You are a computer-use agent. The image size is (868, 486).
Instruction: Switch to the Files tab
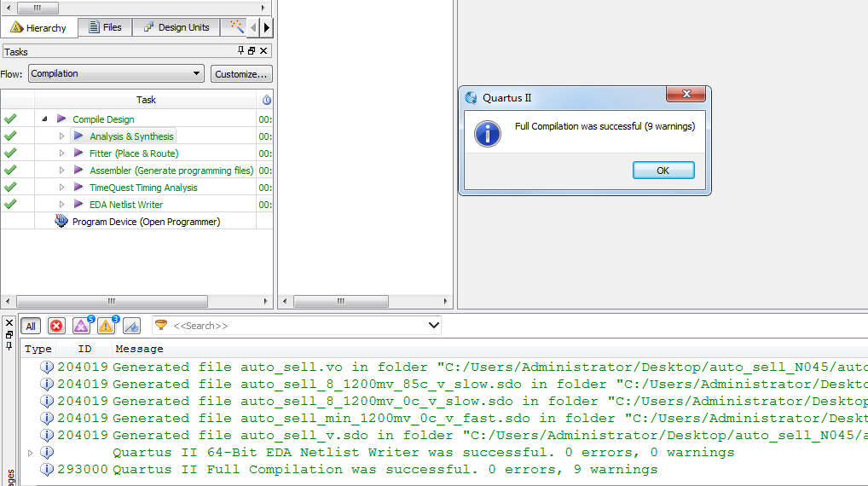[105, 27]
